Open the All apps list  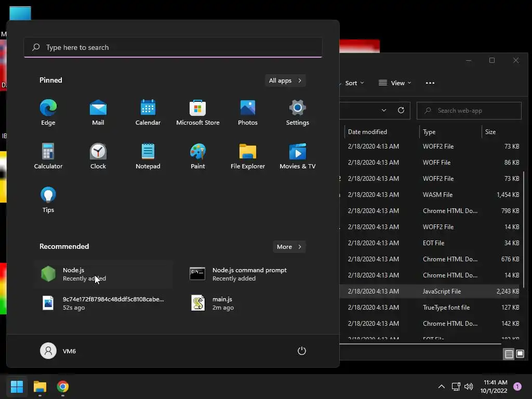[x=285, y=81]
